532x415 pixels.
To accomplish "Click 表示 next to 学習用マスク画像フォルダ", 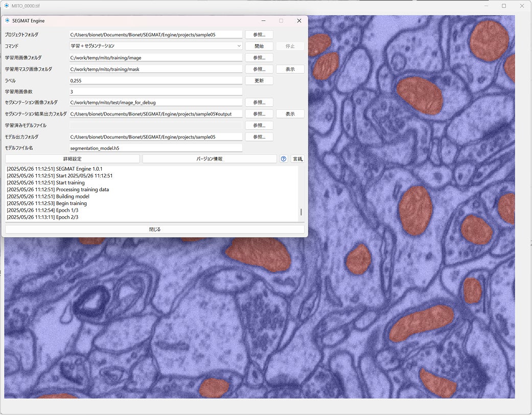I will [x=290, y=69].
